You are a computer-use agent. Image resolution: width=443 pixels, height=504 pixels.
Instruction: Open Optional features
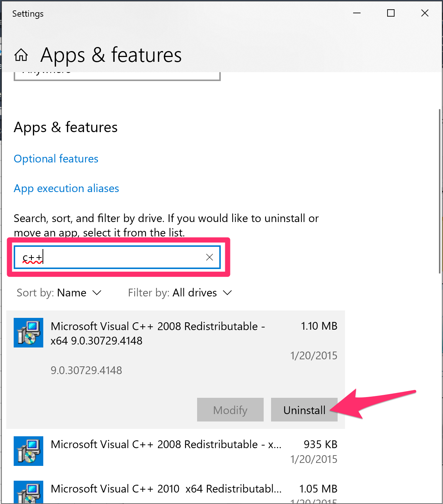coord(56,158)
